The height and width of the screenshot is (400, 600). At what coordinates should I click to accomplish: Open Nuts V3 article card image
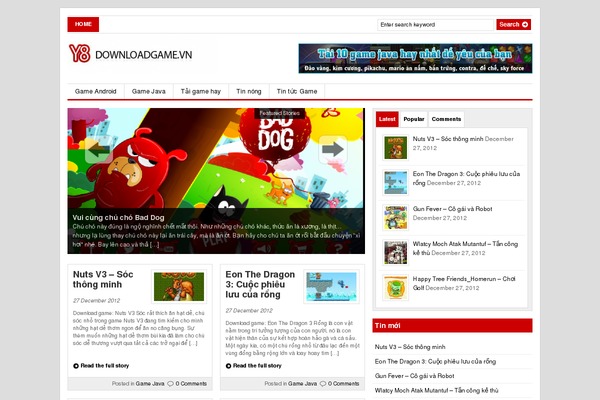179,286
